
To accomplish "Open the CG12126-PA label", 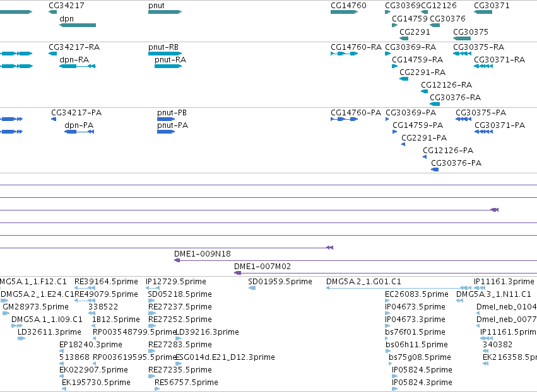I will coord(448,150).
